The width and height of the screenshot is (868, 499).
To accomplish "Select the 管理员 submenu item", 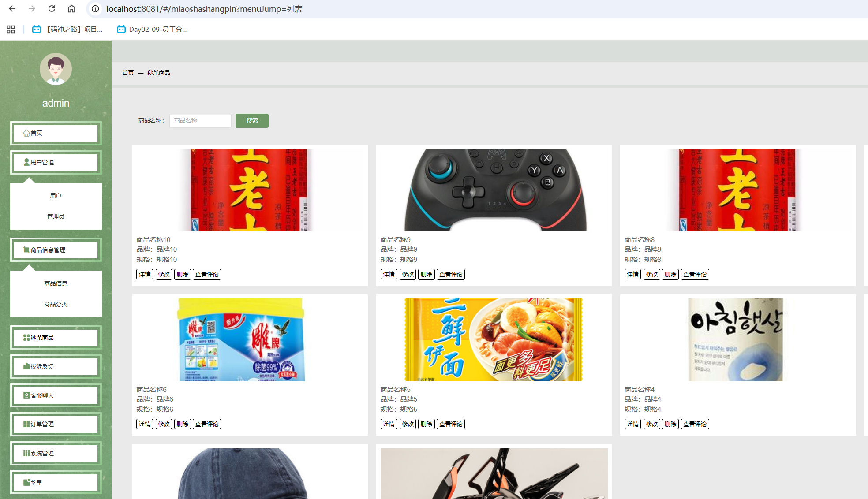I will click(x=56, y=216).
